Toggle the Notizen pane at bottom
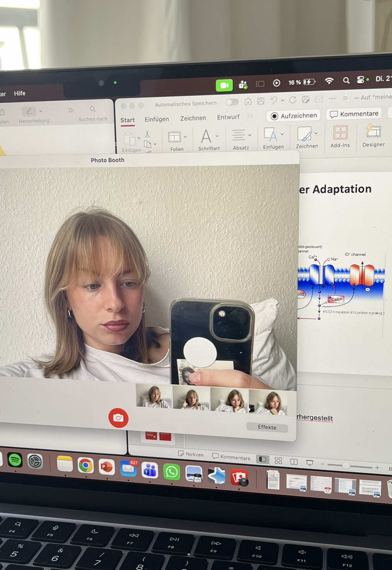Image resolution: width=392 pixels, height=570 pixels. (191, 454)
